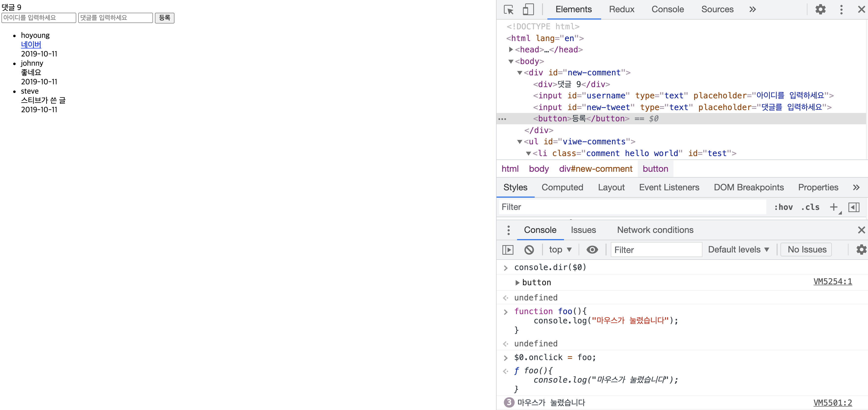
Task: Create a live expression eye icon
Action: pyautogui.click(x=592, y=250)
